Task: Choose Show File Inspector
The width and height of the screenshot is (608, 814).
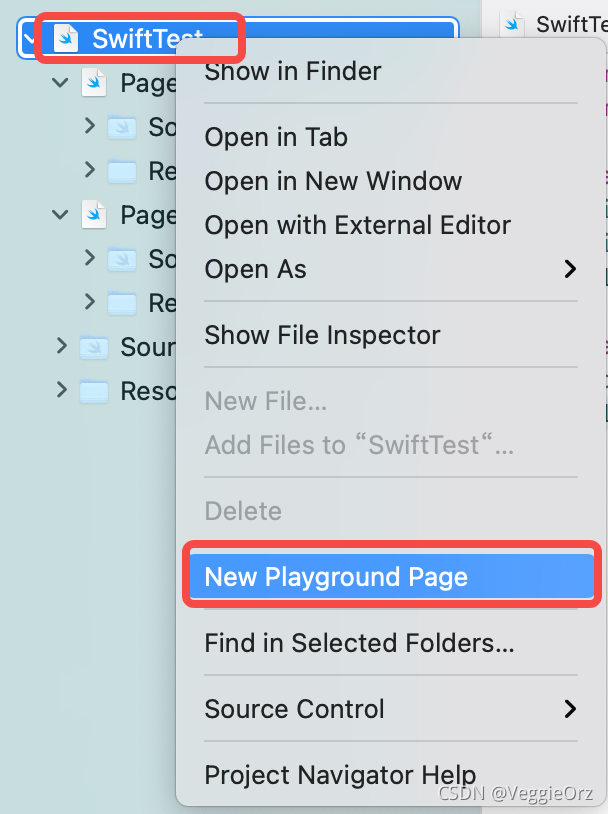Action: tap(322, 335)
